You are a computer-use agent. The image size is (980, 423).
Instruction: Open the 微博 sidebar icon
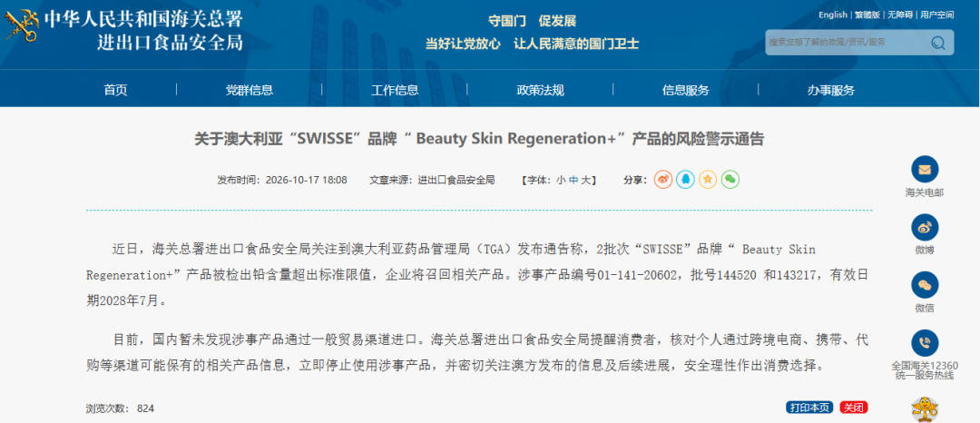925,228
